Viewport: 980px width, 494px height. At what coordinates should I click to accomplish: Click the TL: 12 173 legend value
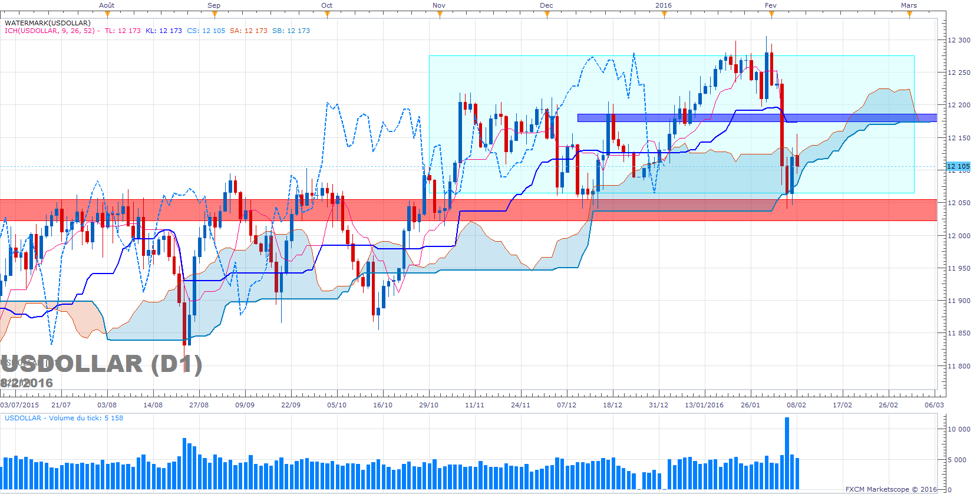(123, 31)
